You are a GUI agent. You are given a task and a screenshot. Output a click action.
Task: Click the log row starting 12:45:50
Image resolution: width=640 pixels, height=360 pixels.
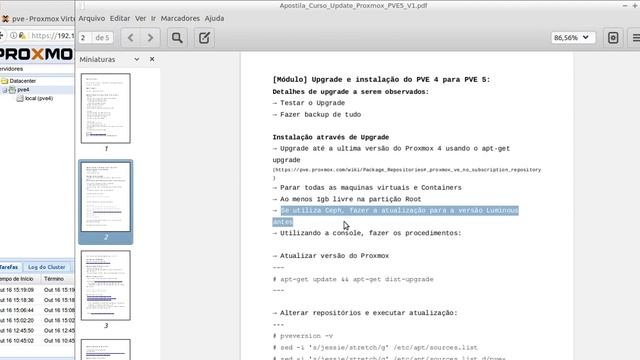pos(37,331)
